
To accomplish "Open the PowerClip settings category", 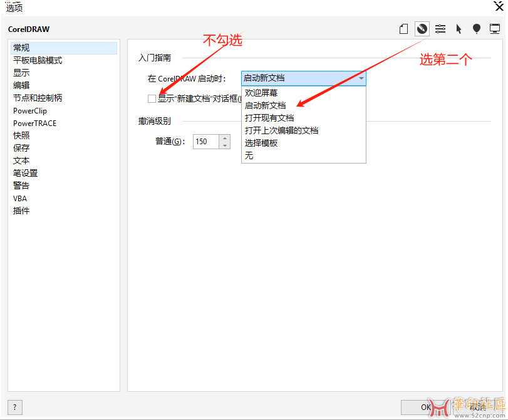I will pos(63,110).
